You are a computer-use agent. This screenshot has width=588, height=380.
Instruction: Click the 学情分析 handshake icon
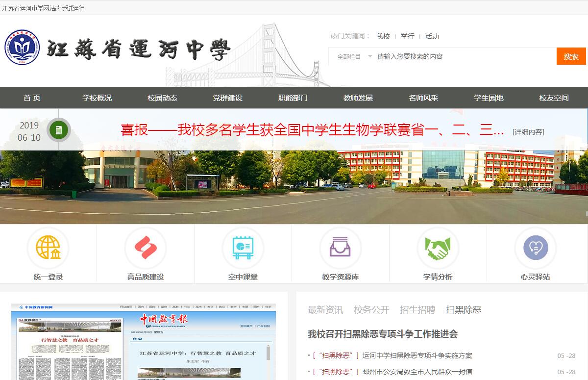[x=438, y=248]
